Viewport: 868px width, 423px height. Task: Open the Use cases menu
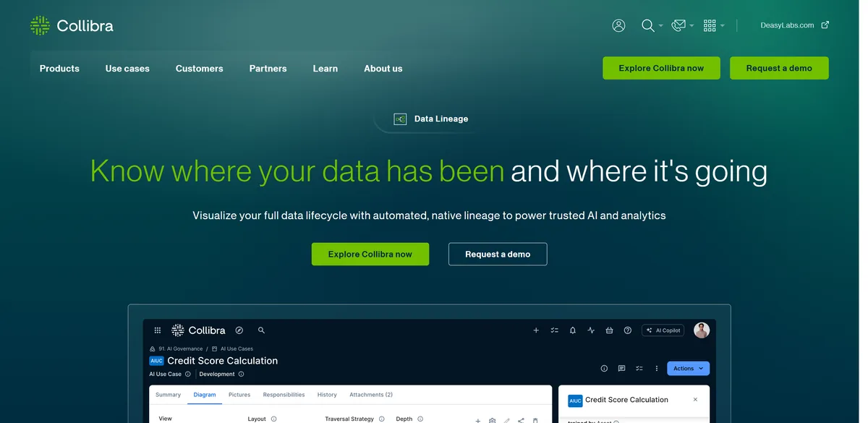(127, 68)
